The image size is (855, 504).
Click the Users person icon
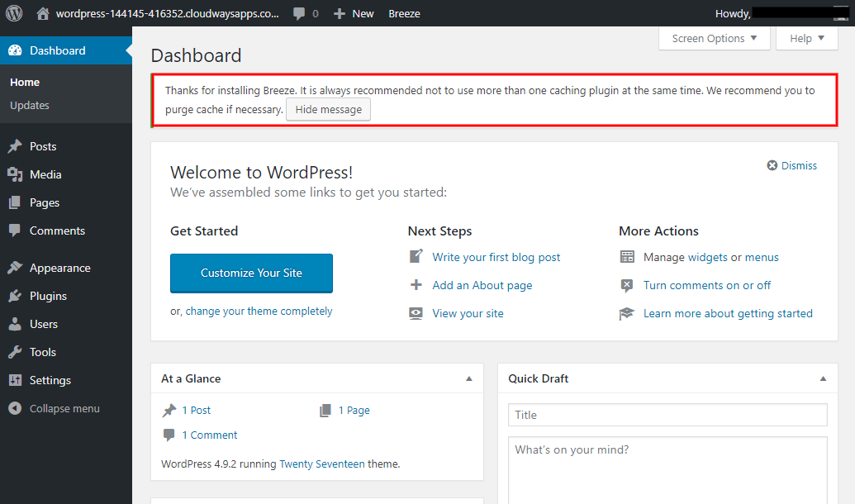tap(15, 324)
